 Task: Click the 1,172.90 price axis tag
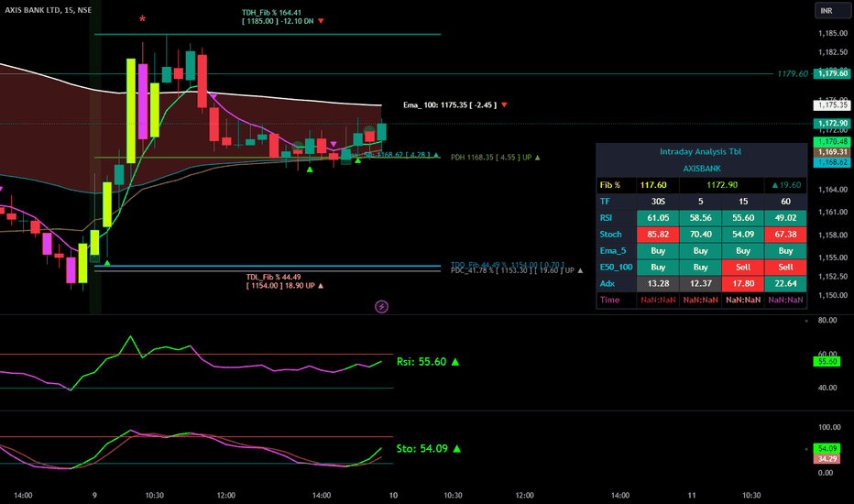pyautogui.click(x=832, y=123)
